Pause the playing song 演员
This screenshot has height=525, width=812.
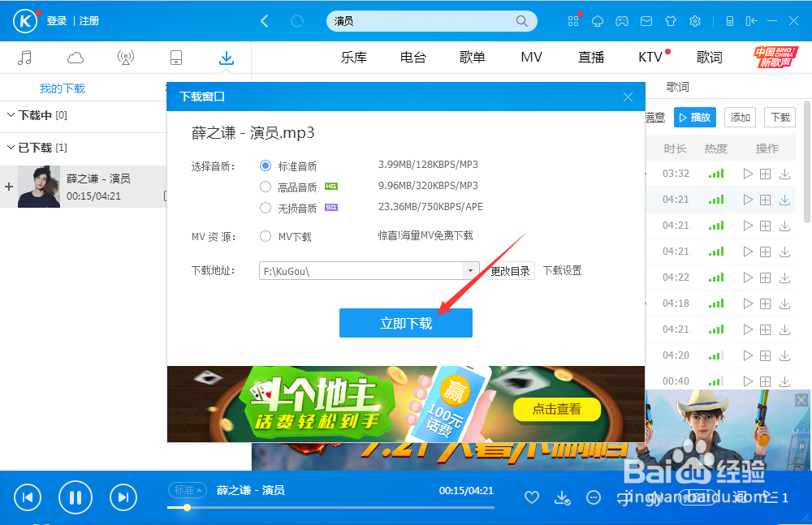pyautogui.click(x=76, y=497)
